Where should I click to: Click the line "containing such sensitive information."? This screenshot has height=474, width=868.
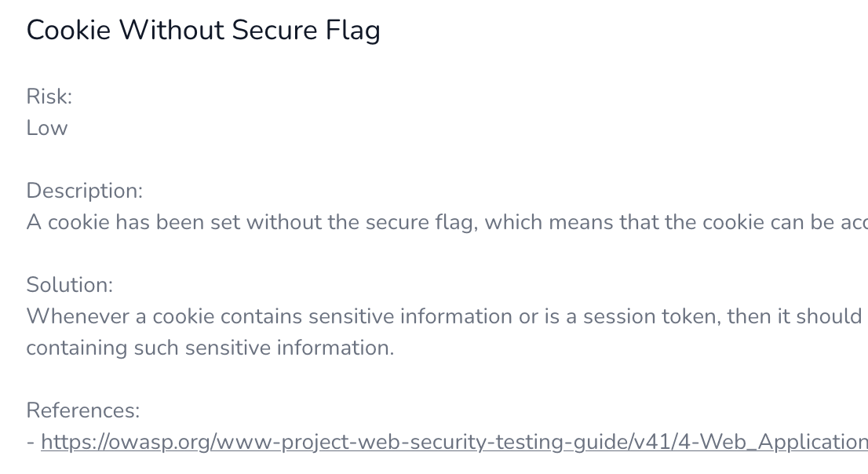210,348
